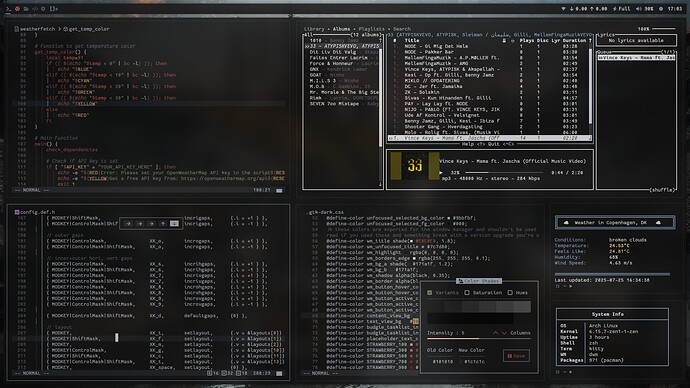Click 'No lyrics available' in Lyrics panel
Image resolution: width=690 pixels, height=388 pixels.
tap(636, 40)
